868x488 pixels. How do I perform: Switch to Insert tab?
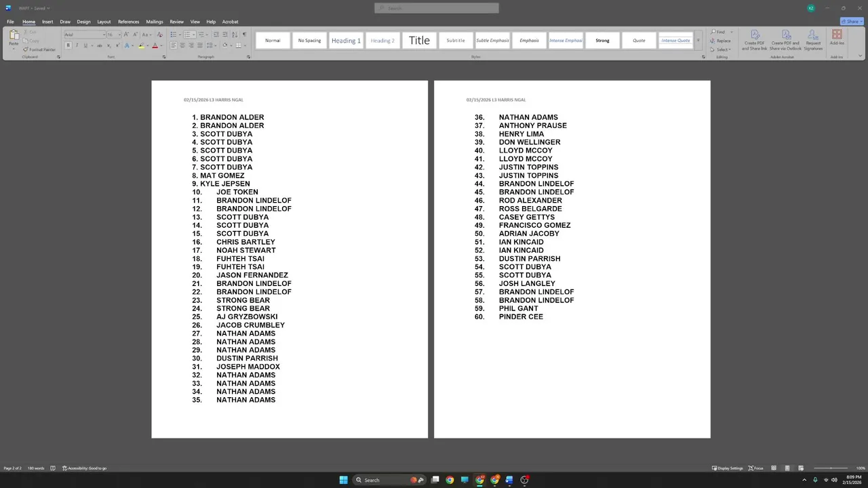click(x=47, y=22)
